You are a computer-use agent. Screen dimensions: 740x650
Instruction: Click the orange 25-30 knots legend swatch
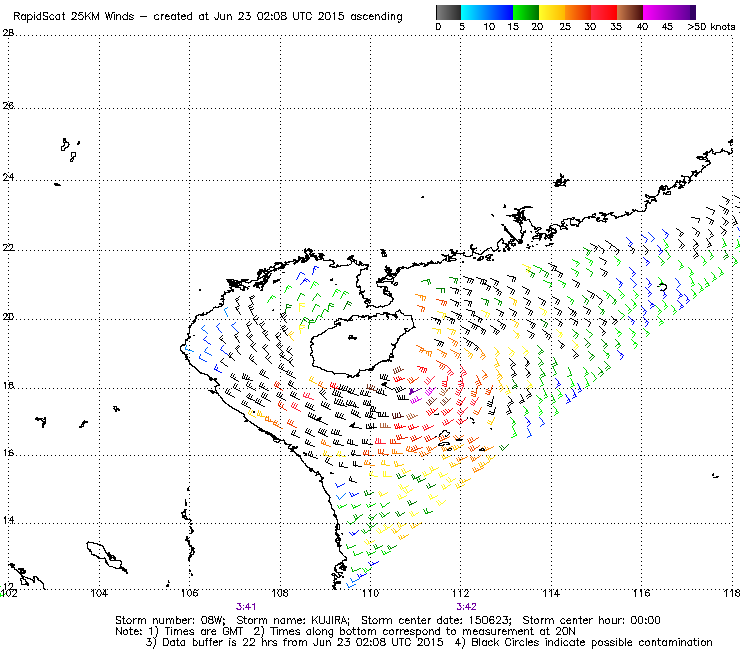tap(578, 12)
